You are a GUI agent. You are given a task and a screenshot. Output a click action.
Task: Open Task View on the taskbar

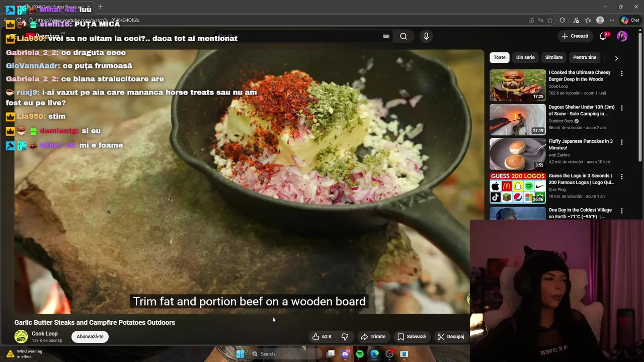click(x=331, y=354)
